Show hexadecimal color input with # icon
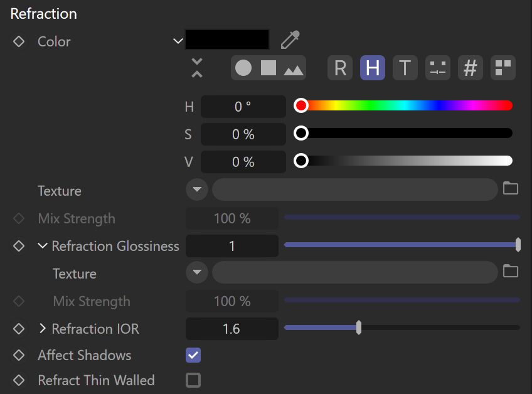Viewport: 532px width, 394px height. 471,68
